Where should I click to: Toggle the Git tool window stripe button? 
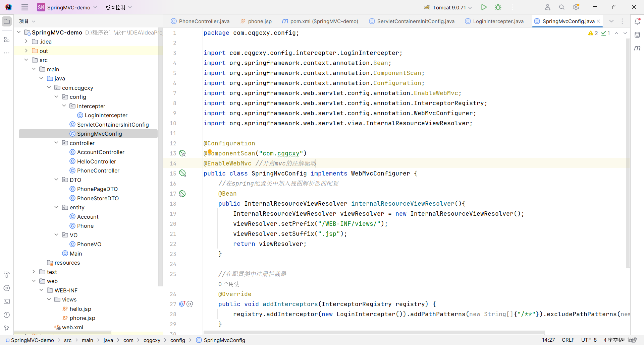pyautogui.click(x=6, y=328)
